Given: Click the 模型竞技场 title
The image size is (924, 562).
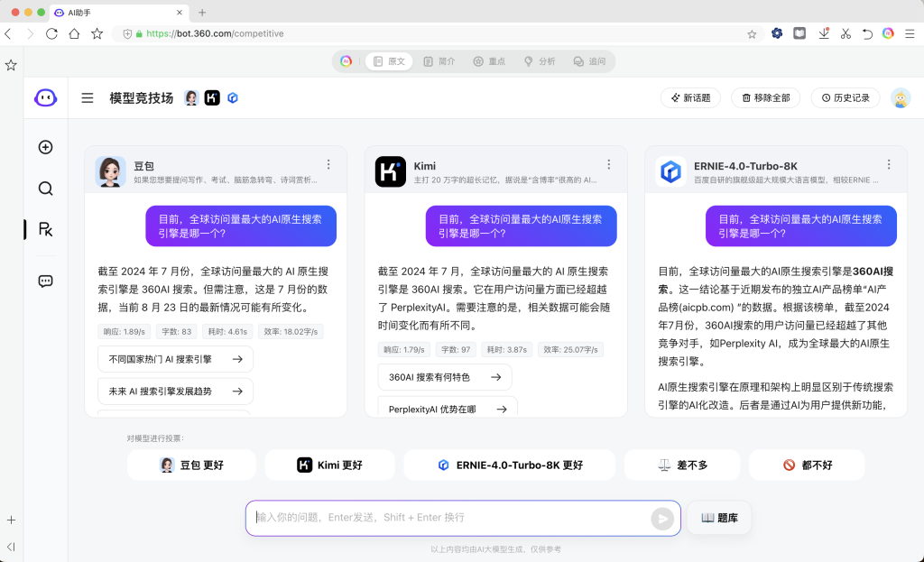Looking at the screenshot, I should point(142,97).
